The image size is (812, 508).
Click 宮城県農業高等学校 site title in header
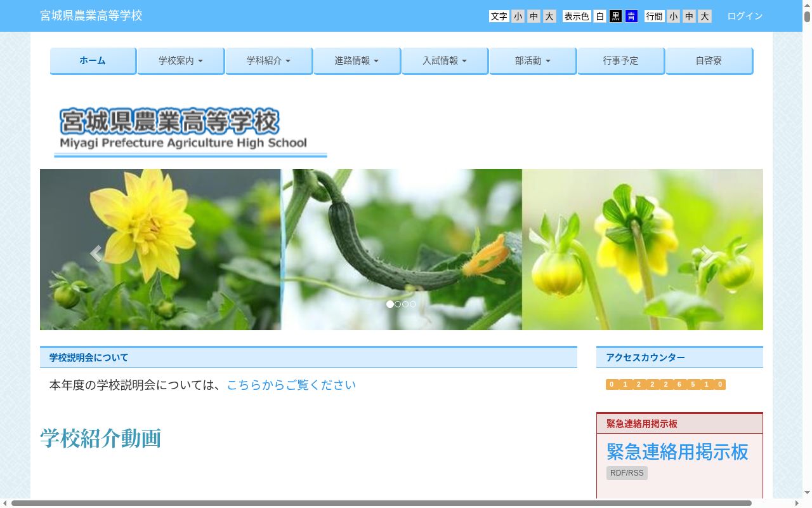click(x=91, y=16)
